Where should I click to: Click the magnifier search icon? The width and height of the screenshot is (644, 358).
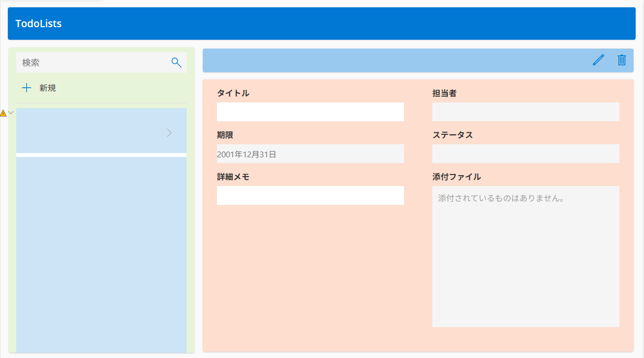(176, 62)
